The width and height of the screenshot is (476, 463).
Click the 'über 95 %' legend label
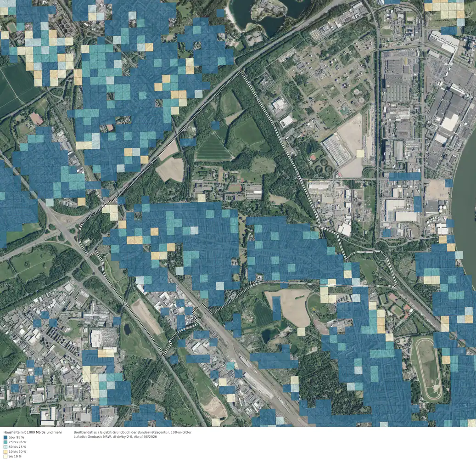coord(17,437)
